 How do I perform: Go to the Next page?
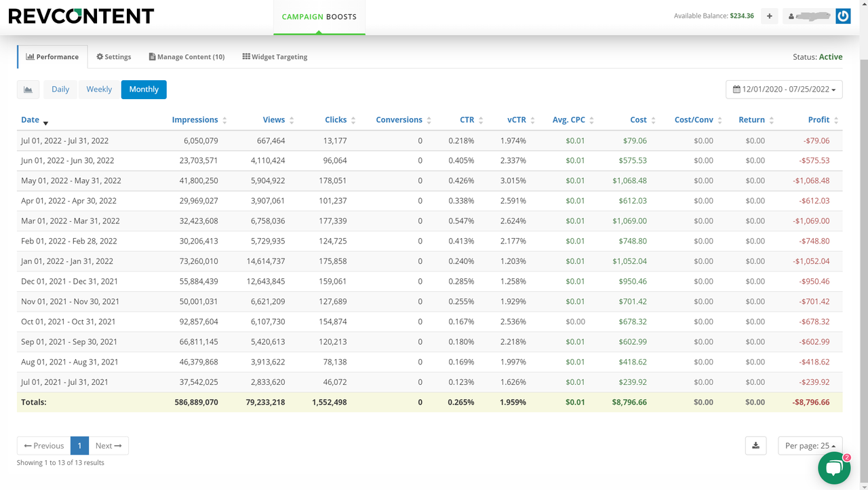pos(108,446)
